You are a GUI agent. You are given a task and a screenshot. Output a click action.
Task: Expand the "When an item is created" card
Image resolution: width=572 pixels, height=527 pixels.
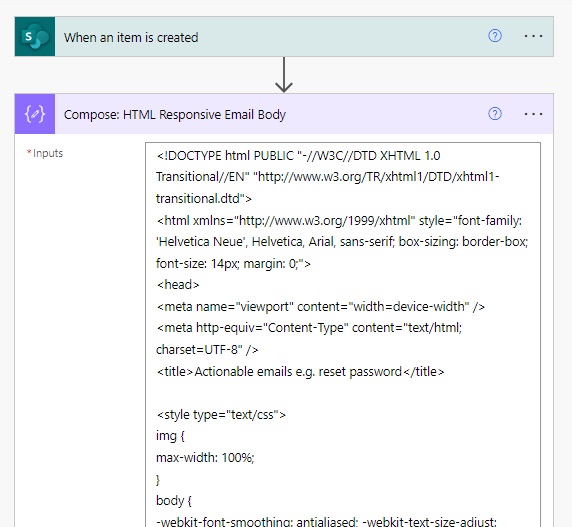pos(131,37)
